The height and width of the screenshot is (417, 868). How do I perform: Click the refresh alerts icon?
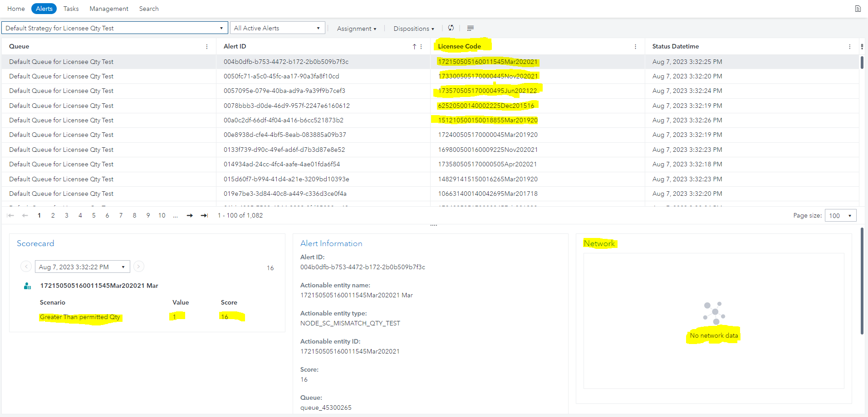click(x=451, y=28)
